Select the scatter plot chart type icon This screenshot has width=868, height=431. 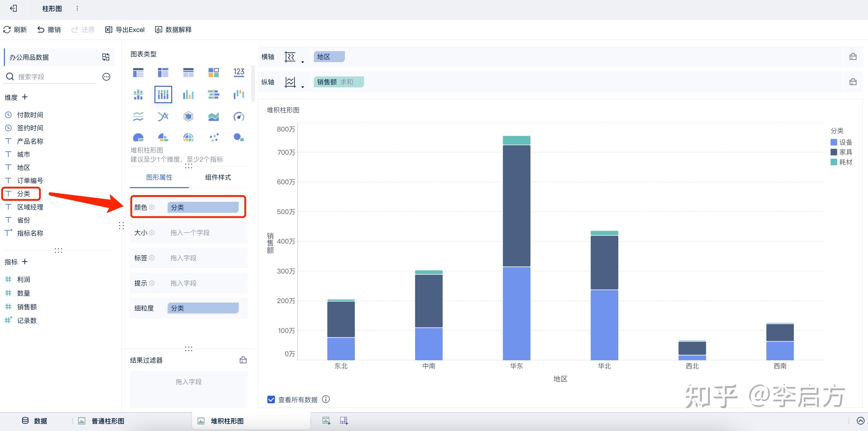point(214,137)
